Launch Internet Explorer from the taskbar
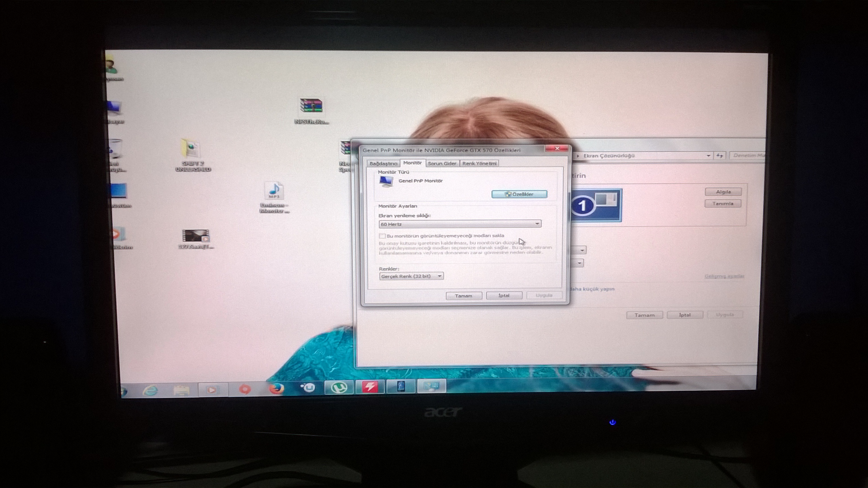868x488 pixels. (x=150, y=390)
